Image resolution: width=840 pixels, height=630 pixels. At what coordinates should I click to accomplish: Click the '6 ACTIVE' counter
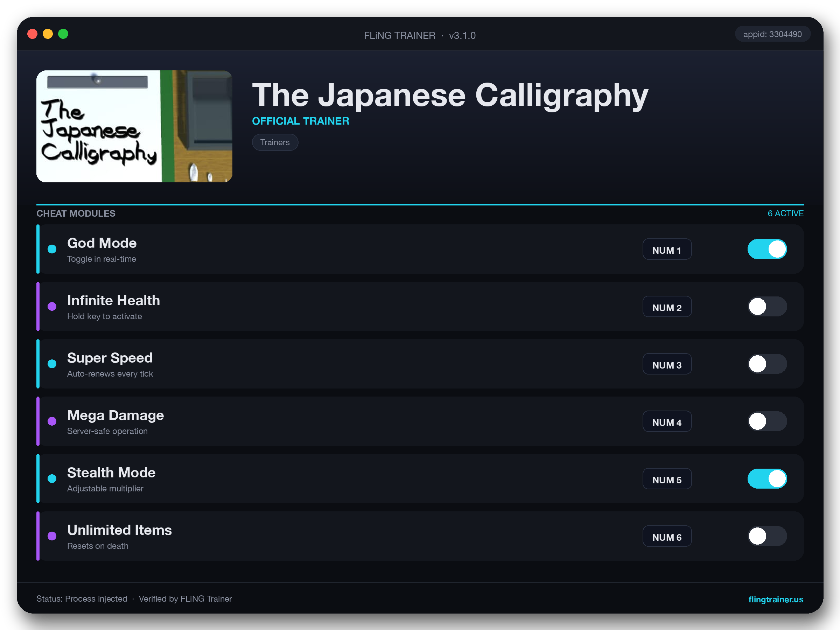[x=786, y=213]
